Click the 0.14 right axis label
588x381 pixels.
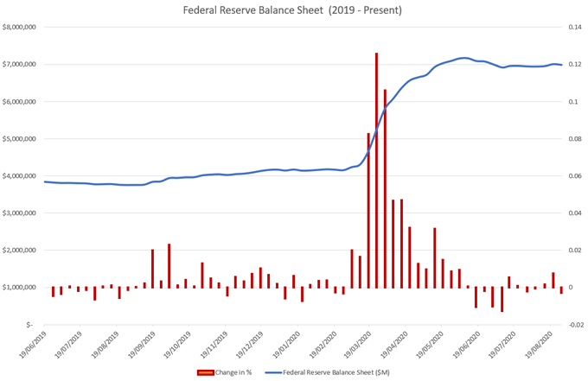click(574, 28)
